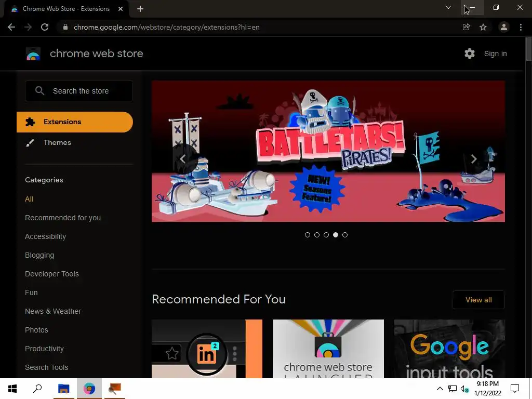Select the All category

(x=29, y=199)
